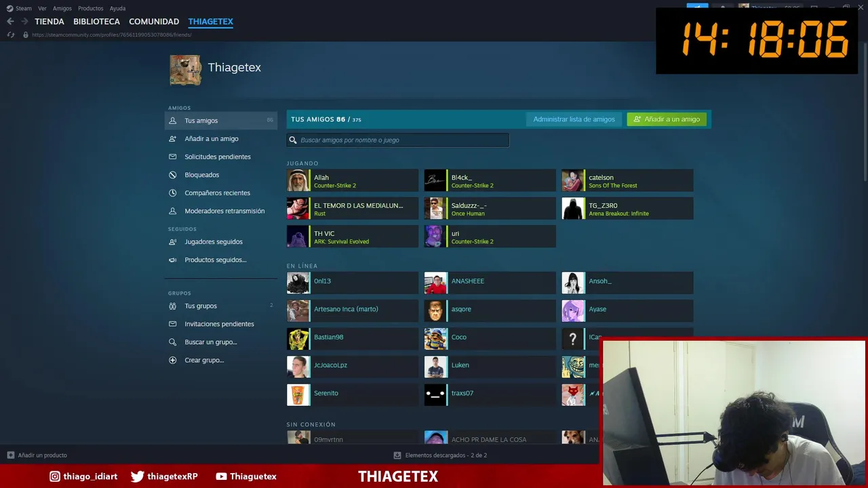
Task: Click the forward navigation arrow
Action: [x=24, y=22]
